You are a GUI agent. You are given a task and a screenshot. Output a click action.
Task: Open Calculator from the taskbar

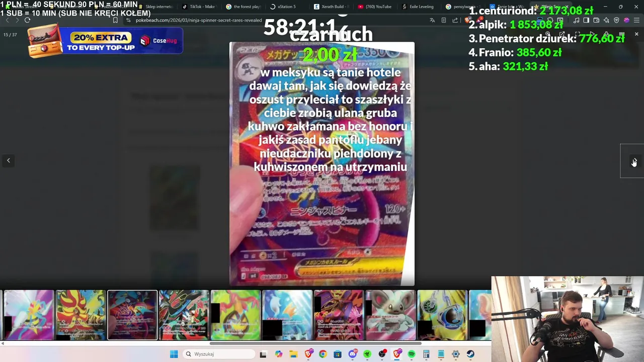pyautogui.click(x=426, y=354)
